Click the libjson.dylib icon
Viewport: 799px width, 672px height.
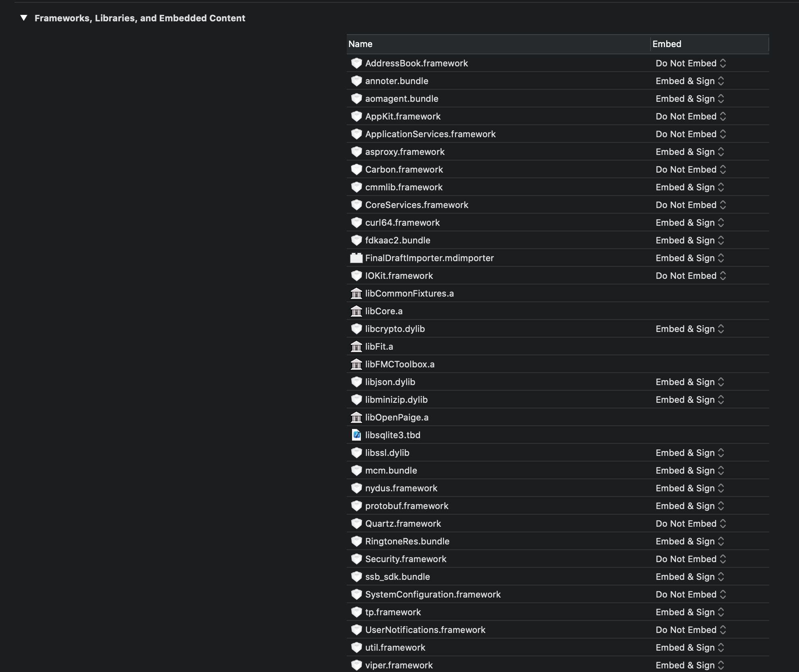[x=356, y=382]
